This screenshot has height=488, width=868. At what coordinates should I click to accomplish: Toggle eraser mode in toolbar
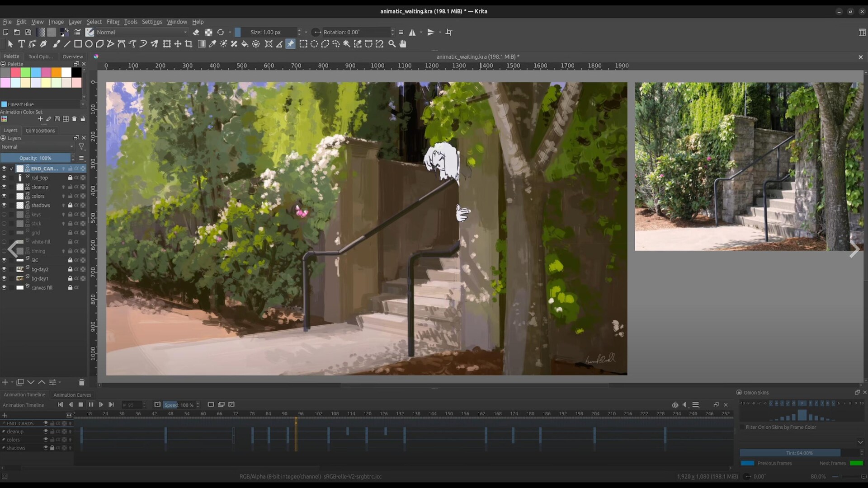196,32
